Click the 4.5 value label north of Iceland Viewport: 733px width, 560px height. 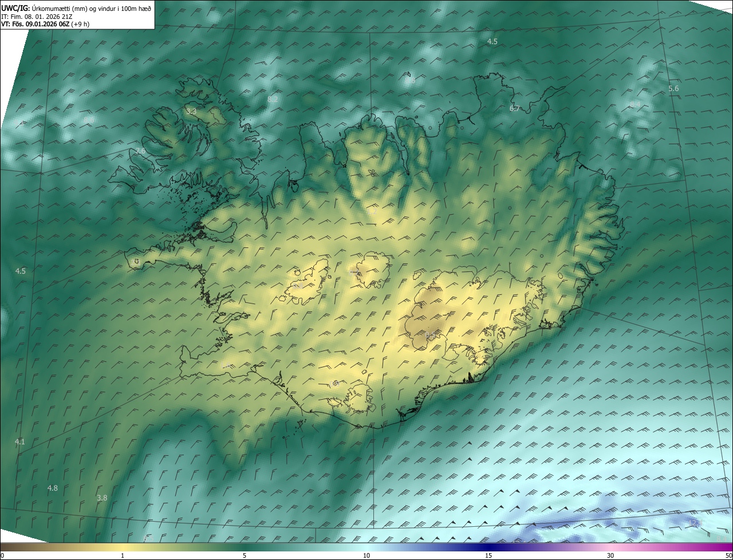(x=492, y=41)
